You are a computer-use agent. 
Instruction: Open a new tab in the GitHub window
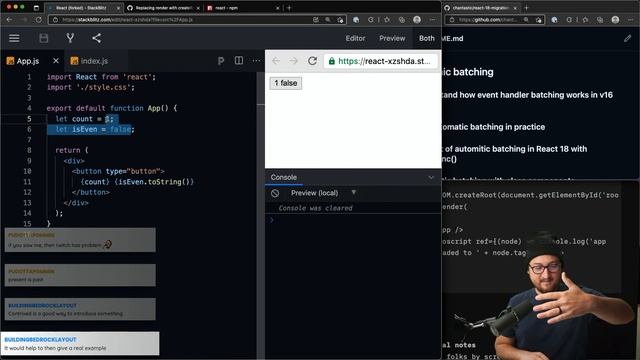click(526, 8)
